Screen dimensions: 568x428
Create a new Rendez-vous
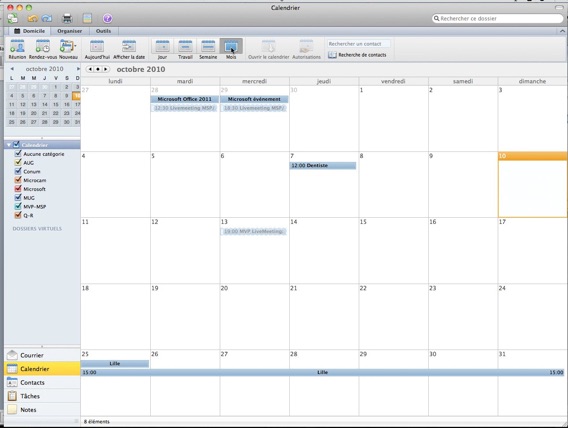(x=43, y=50)
